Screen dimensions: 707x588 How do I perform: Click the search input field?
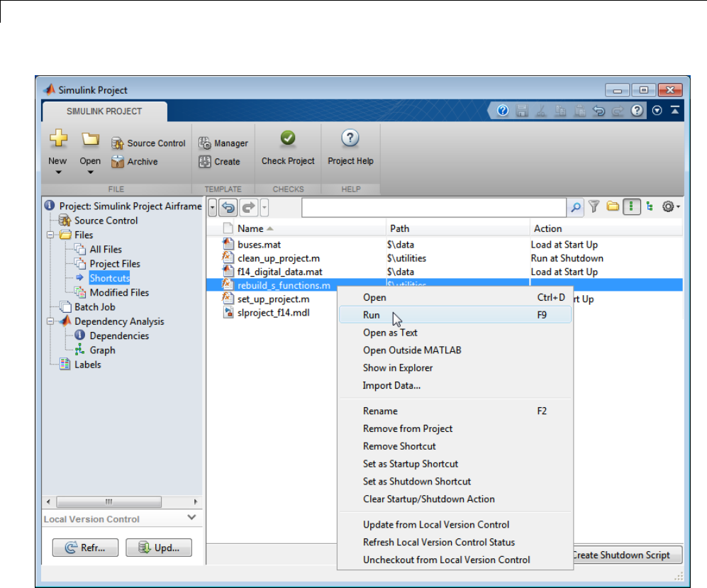(434, 207)
